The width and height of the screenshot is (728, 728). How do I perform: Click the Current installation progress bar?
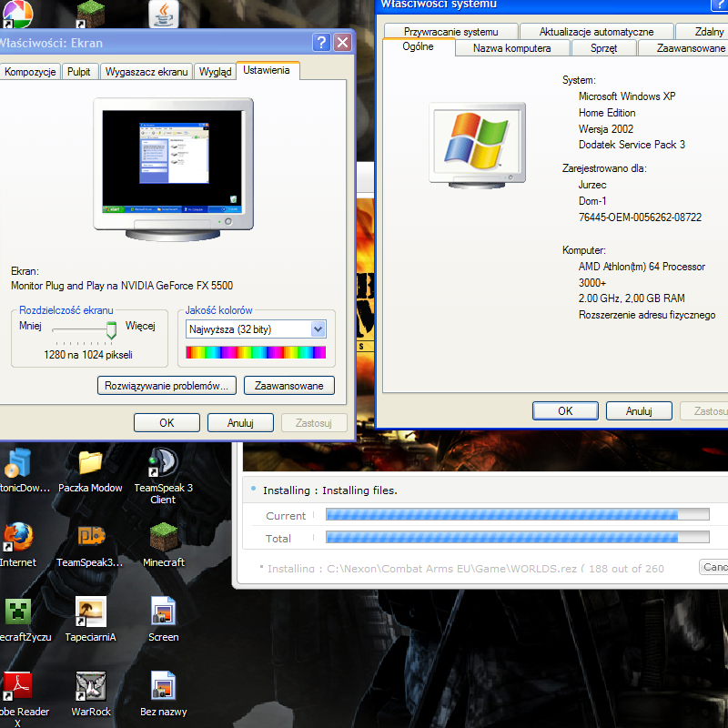tap(518, 514)
